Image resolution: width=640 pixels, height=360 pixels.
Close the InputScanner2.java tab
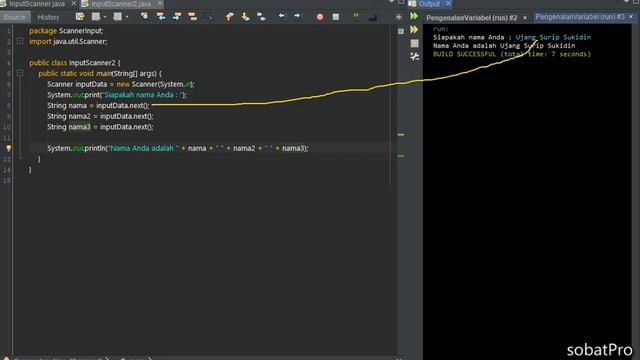(160, 4)
